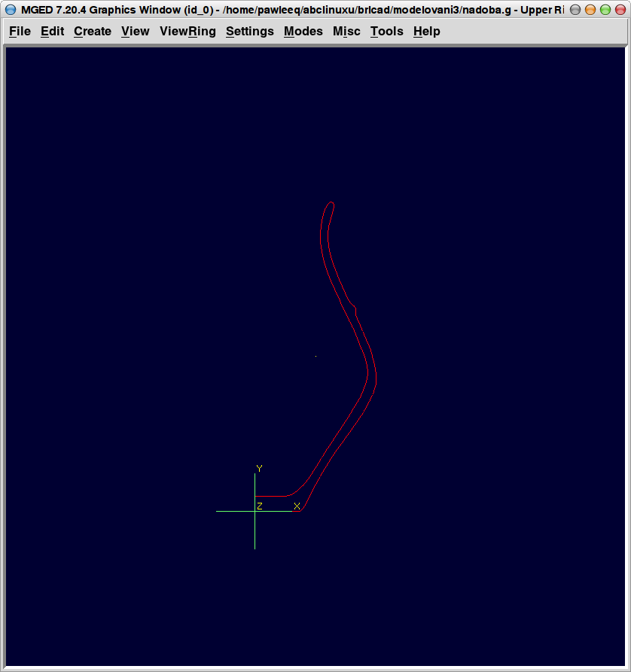Click the MGED Graphics Window title bar text
This screenshot has width=631, height=672.
click(x=286, y=10)
